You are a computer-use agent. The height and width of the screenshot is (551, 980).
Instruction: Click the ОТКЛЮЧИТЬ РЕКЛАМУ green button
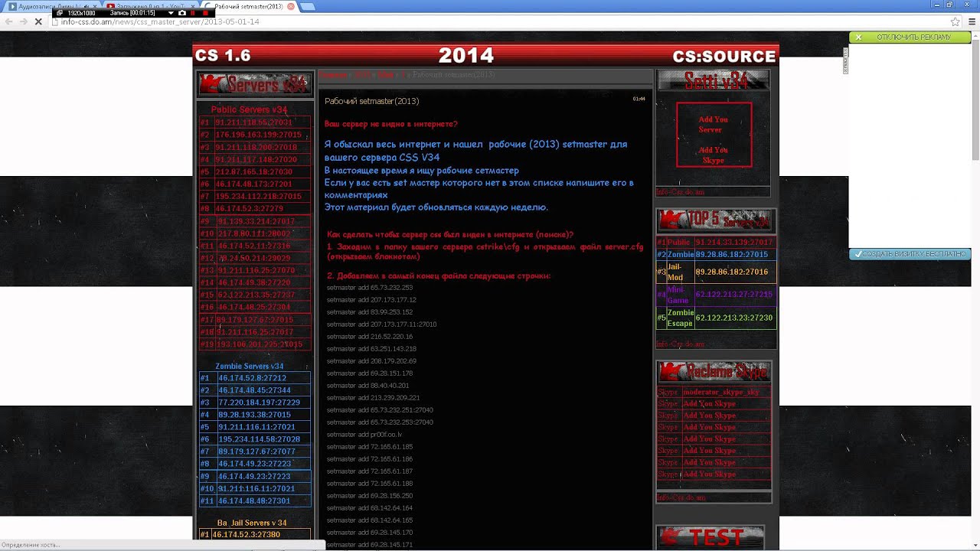(910, 37)
